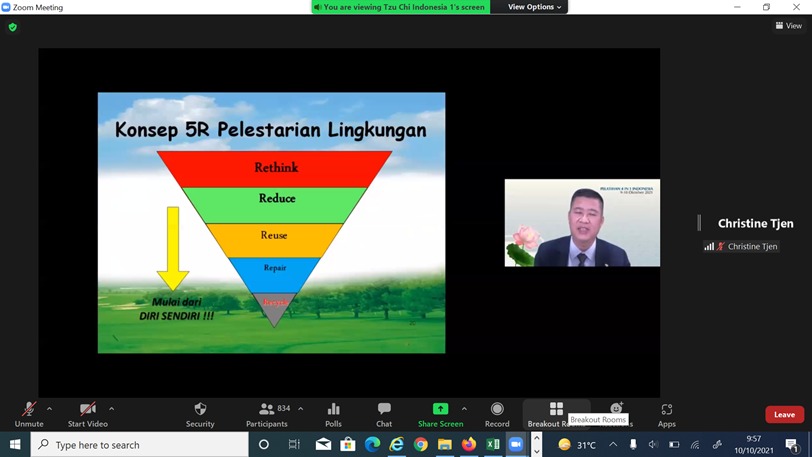Open Task View on the taskbar

click(294, 445)
